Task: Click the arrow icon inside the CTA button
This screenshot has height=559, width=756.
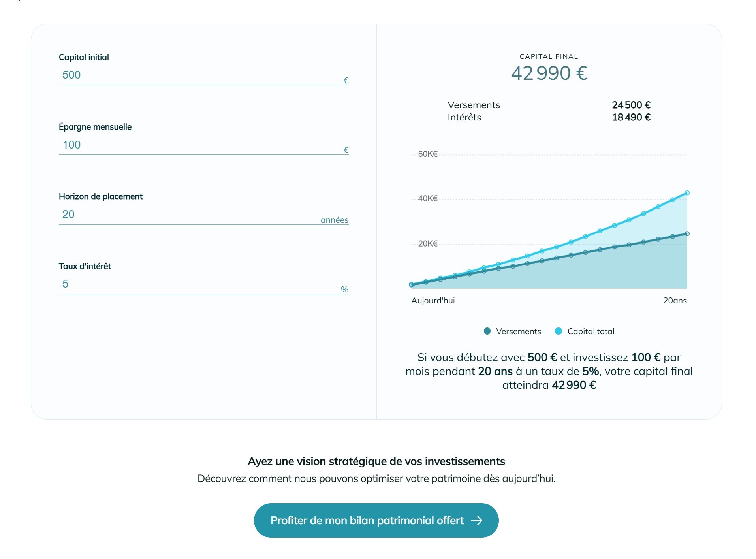Action: [x=477, y=521]
